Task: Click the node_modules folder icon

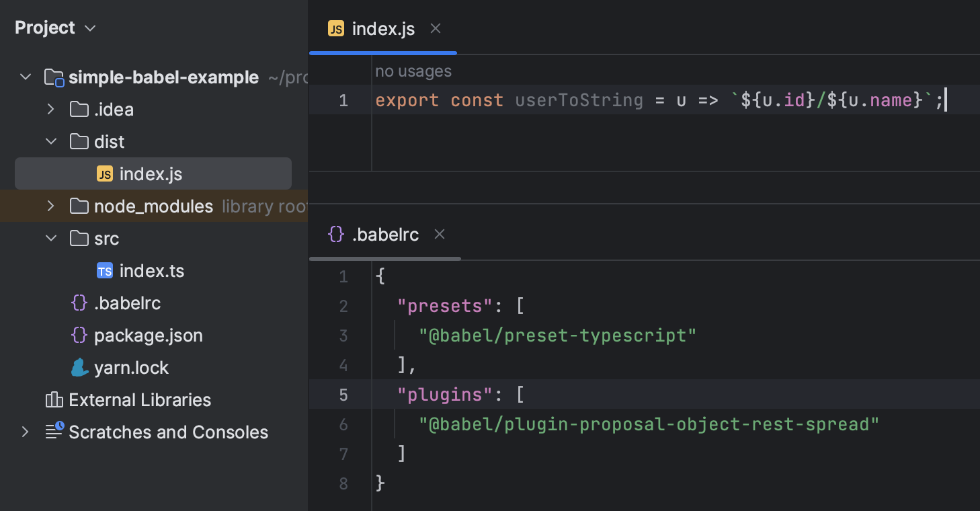Action: (x=79, y=206)
